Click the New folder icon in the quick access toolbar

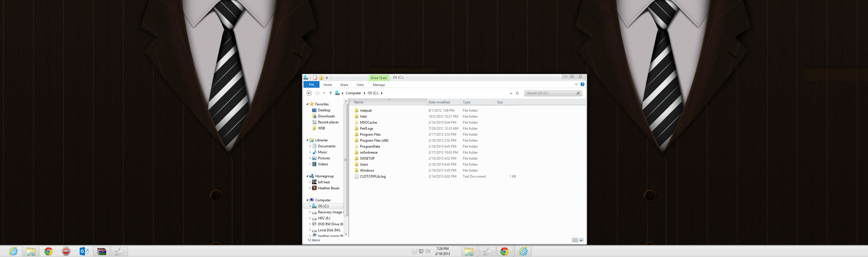(x=321, y=77)
